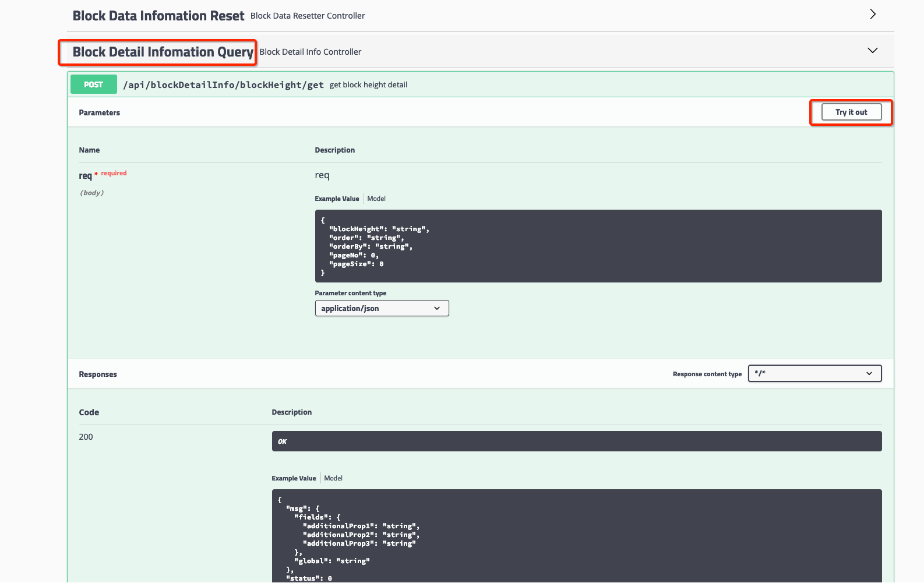This screenshot has width=924, height=583.
Task: Click the Try it out button
Action: pyautogui.click(x=851, y=112)
